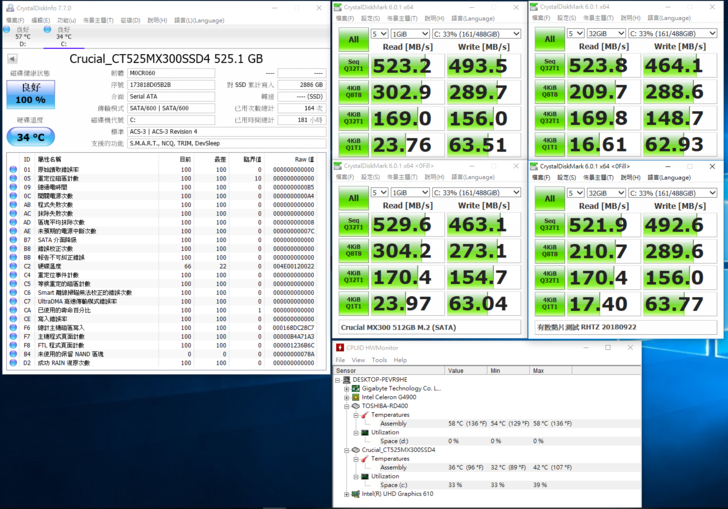Expand the Intel Celeron G4900 node
The image size is (728, 509).
pyautogui.click(x=345, y=397)
